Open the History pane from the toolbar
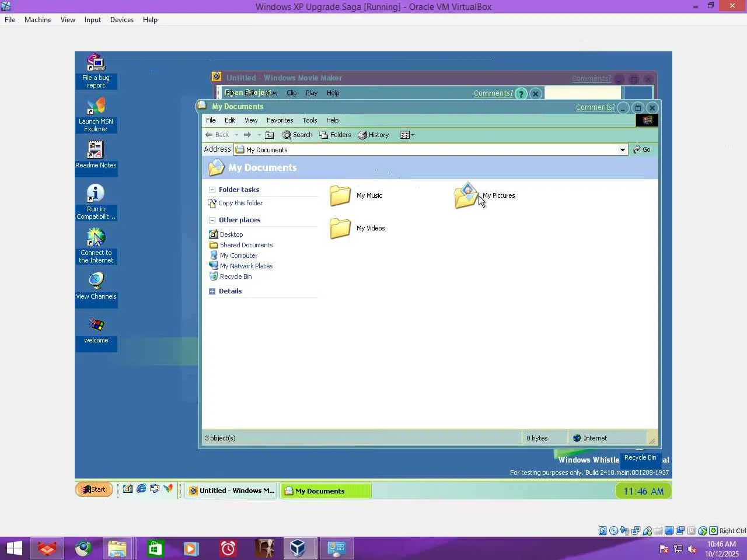 (373, 135)
